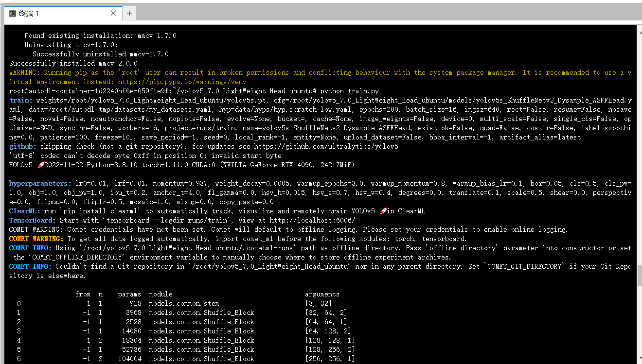
Task: Click params value '14080' in row 3
Action: tap(131, 331)
